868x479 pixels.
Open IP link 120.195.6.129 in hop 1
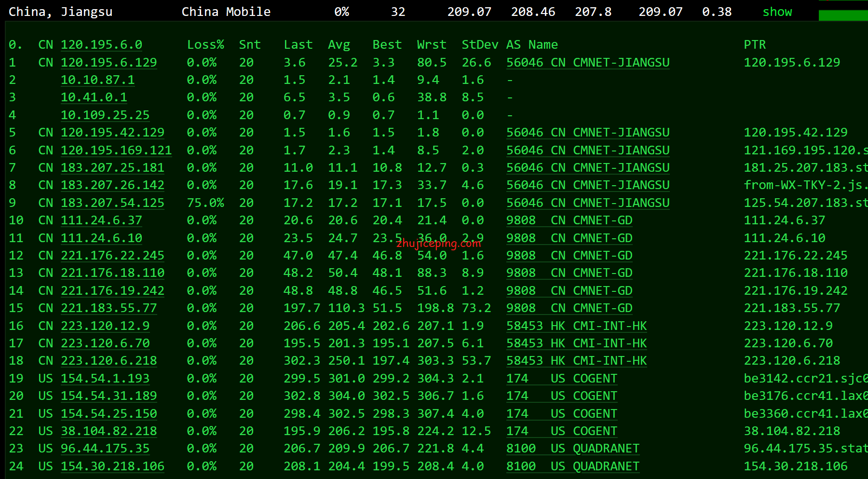coord(109,62)
